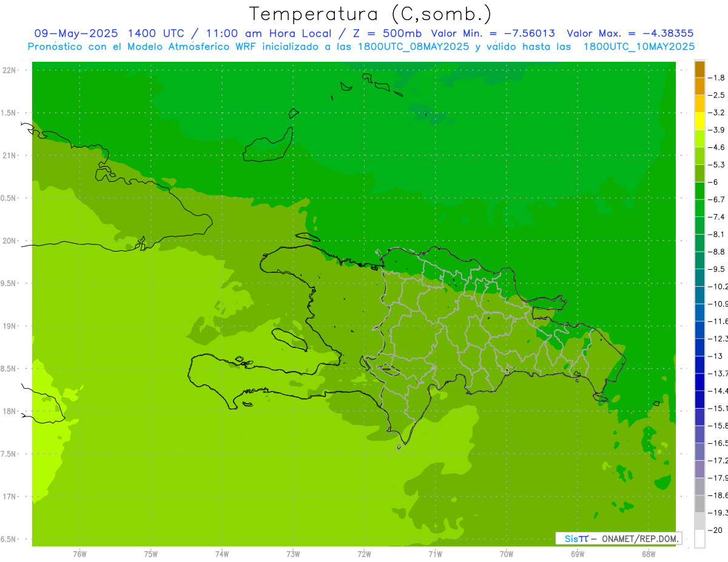Click the '22N' latitude axis label
Image resolution: width=728 pixels, height=562 pixels.
pyautogui.click(x=9, y=70)
